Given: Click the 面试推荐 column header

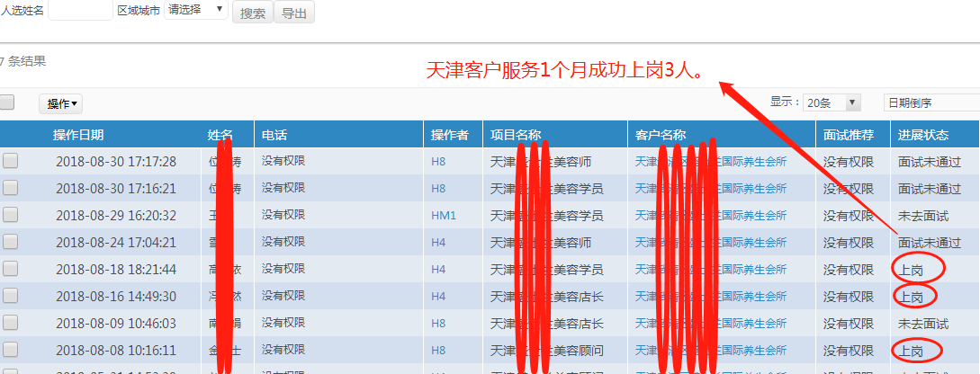Looking at the screenshot, I should 848,135.
